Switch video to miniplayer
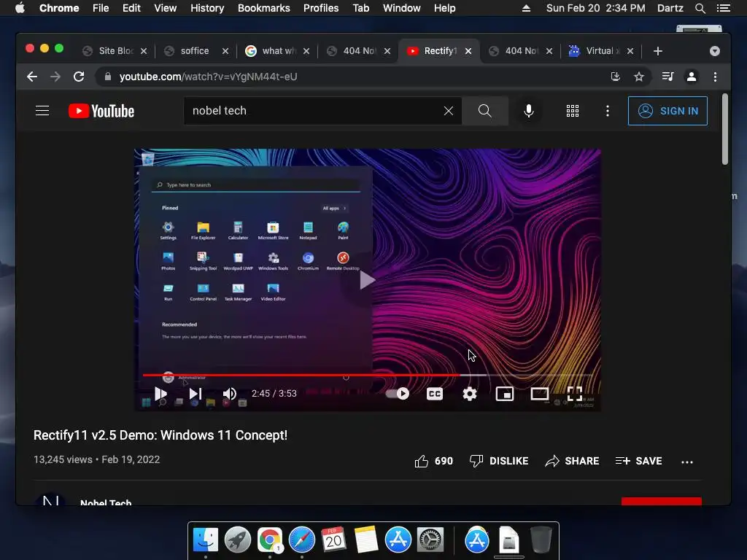The width and height of the screenshot is (747, 560). 505,394
